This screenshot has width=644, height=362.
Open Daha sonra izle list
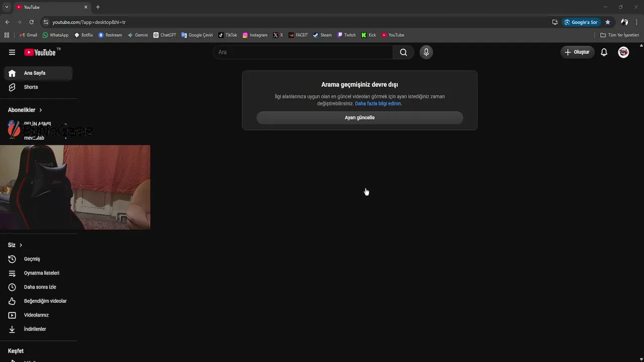click(38, 287)
